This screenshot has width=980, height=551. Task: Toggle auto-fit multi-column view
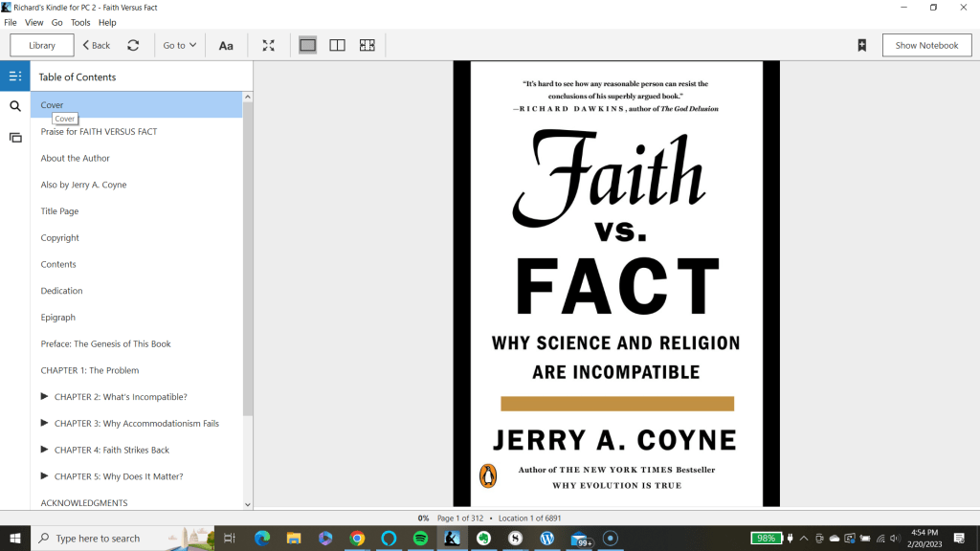367,45
